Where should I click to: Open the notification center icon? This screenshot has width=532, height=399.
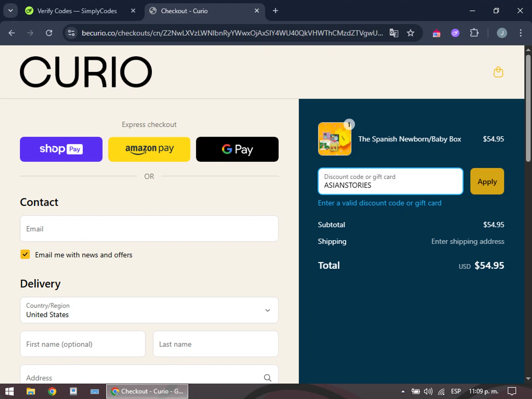point(512,391)
